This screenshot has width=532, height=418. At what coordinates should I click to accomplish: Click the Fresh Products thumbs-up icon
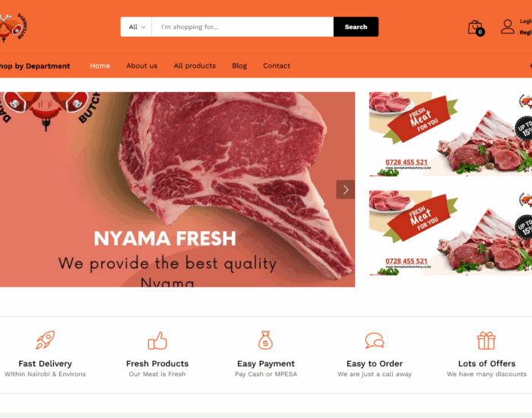click(157, 340)
